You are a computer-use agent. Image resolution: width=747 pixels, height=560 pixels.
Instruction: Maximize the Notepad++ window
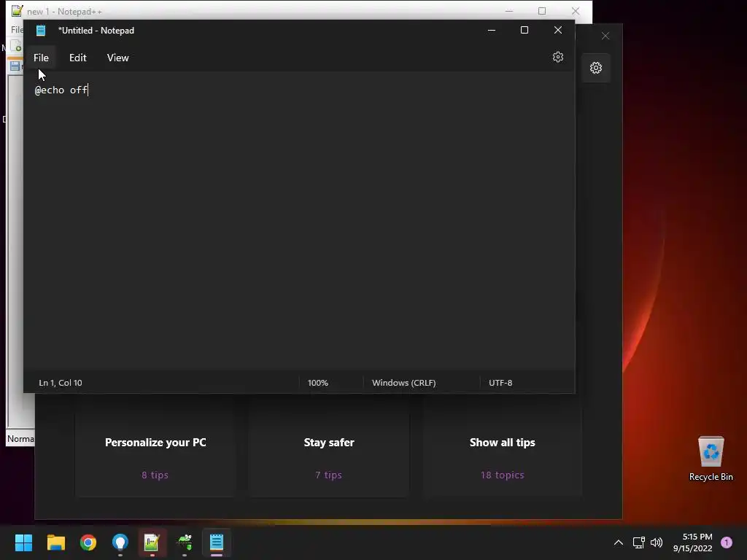[x=542, y=11]
